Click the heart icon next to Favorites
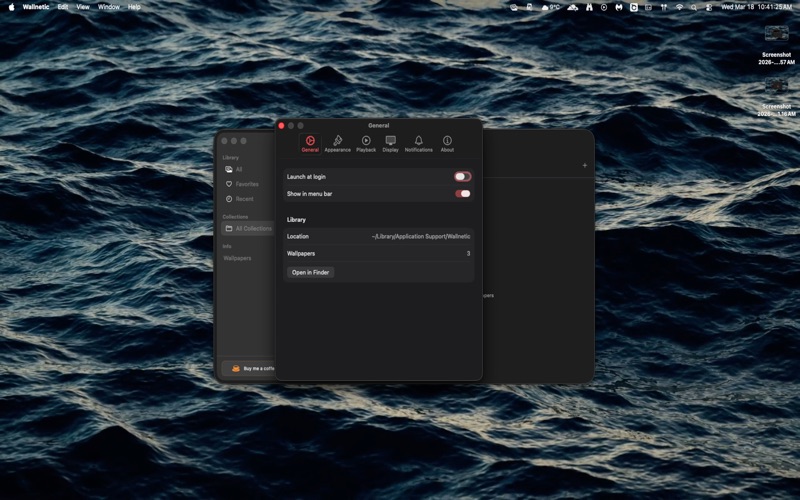 (x=229, y=184)
